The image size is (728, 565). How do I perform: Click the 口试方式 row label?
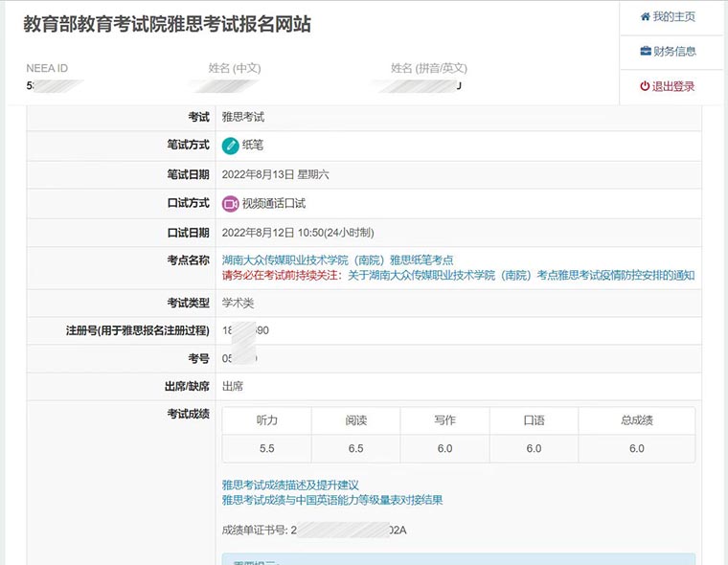(x=189, y=203)
